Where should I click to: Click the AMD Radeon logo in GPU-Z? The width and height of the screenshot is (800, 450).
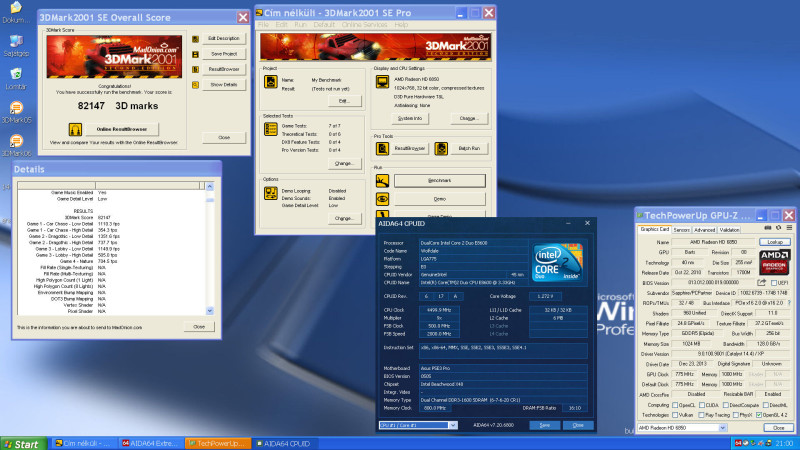[x=774, y=262]
